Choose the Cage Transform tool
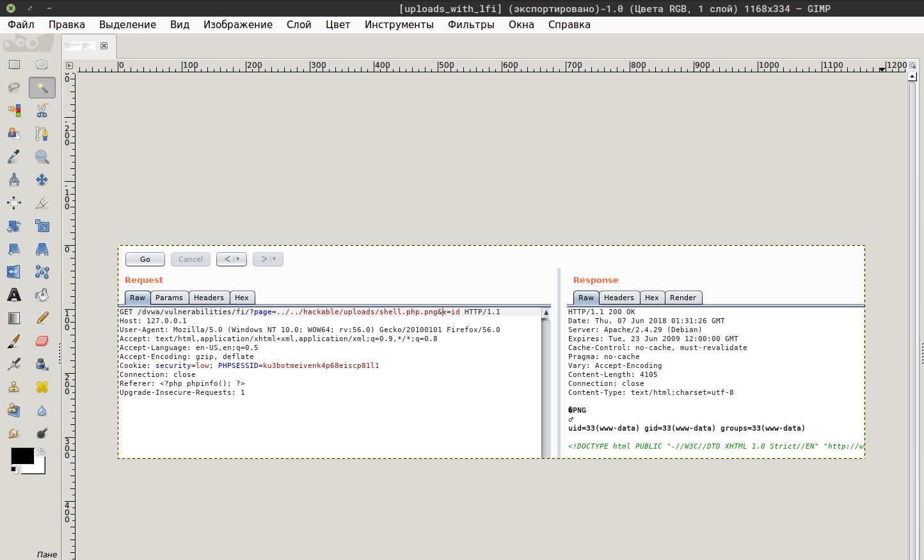 (42, 272)
